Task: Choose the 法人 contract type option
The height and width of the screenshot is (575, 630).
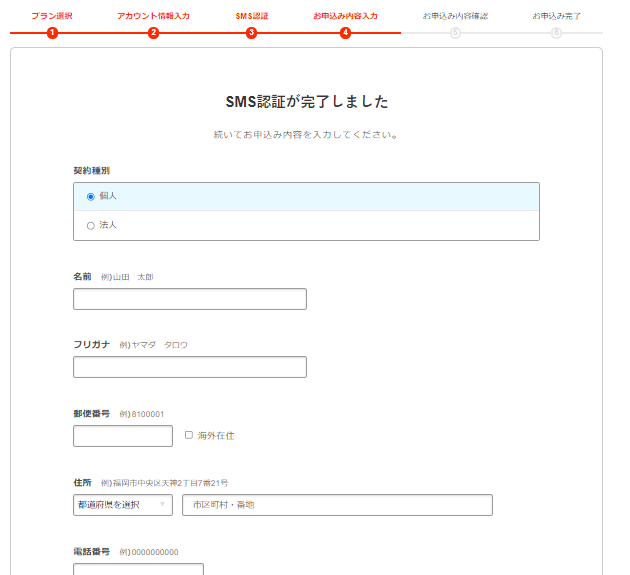Action: [x=91, y=226]
